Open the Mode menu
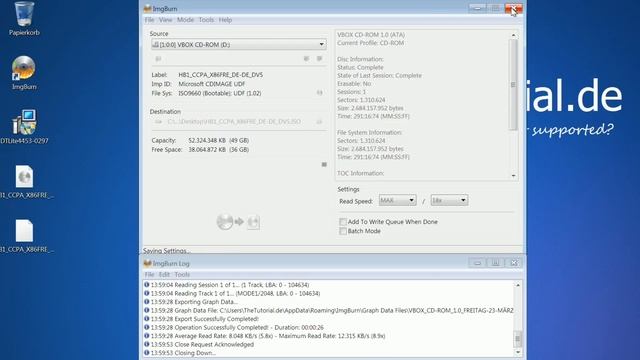The image size is (640, 360). coord(185,20)
